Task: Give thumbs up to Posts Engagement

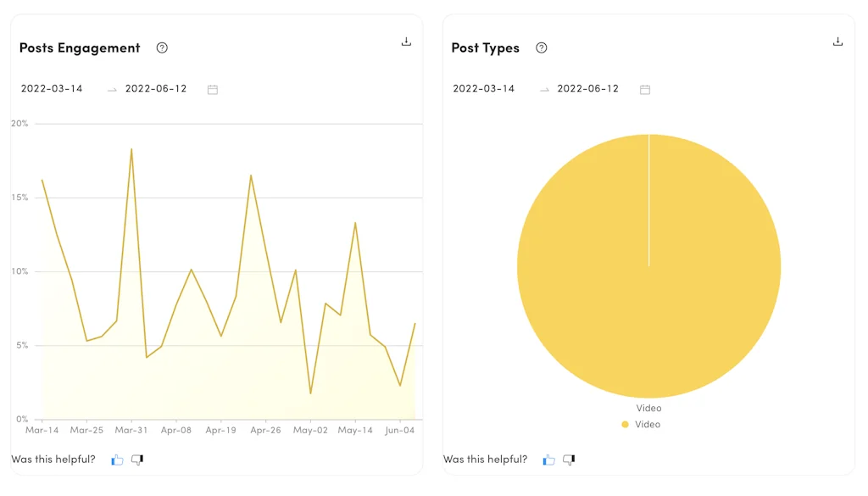Action: [117, 460]
